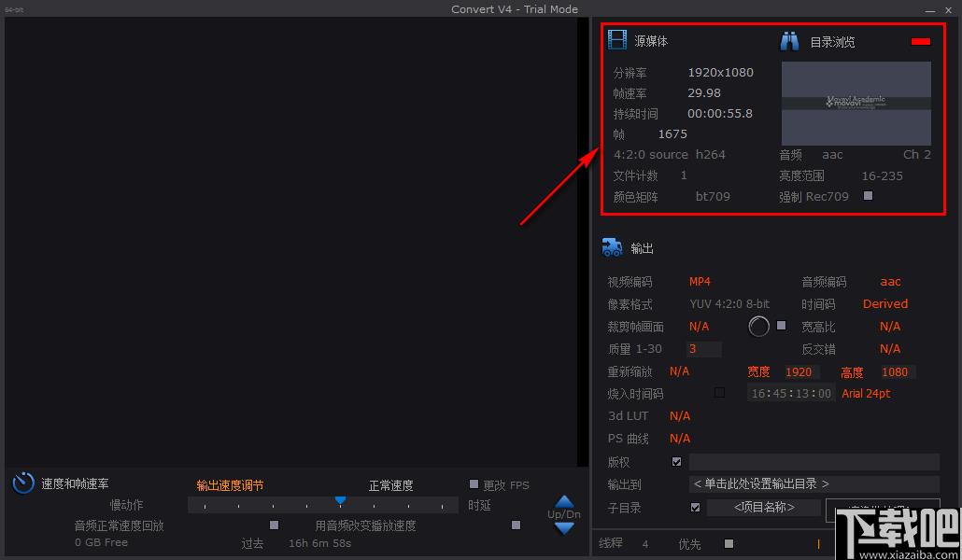962x560 pixels.
Task: Select PS curve N/A value
Action: pos(680,438)
